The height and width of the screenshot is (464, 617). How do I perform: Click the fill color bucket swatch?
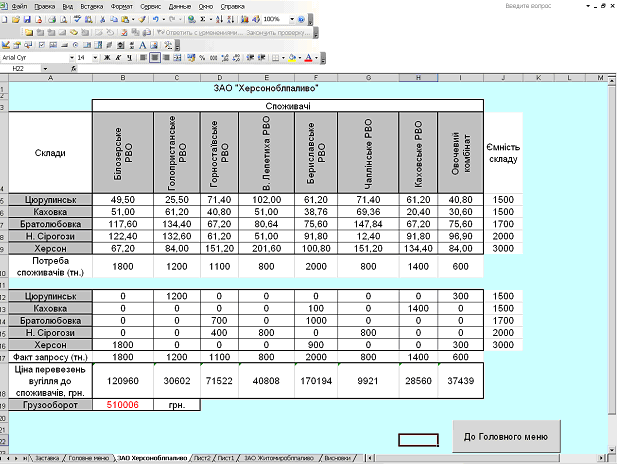point(292,58)
